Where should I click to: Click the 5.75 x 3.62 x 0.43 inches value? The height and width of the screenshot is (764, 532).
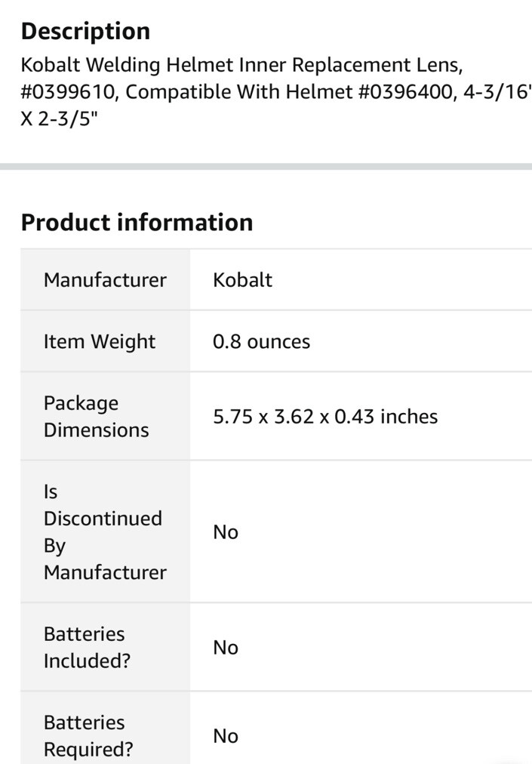click(x=325, y=416)
